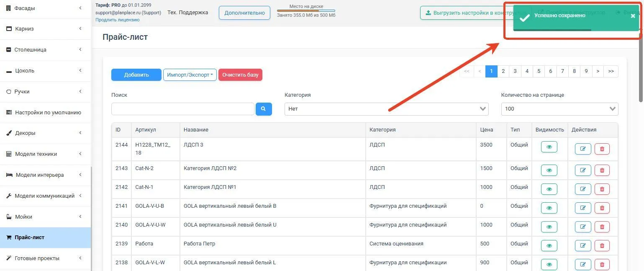Toggle visibility of Категория ЛДСП №2

click(x=549, y=170)
